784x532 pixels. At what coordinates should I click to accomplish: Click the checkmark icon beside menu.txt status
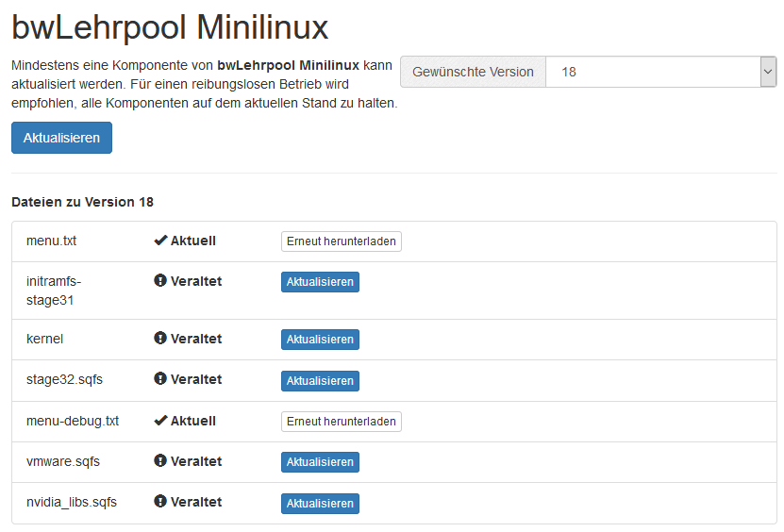160,241
